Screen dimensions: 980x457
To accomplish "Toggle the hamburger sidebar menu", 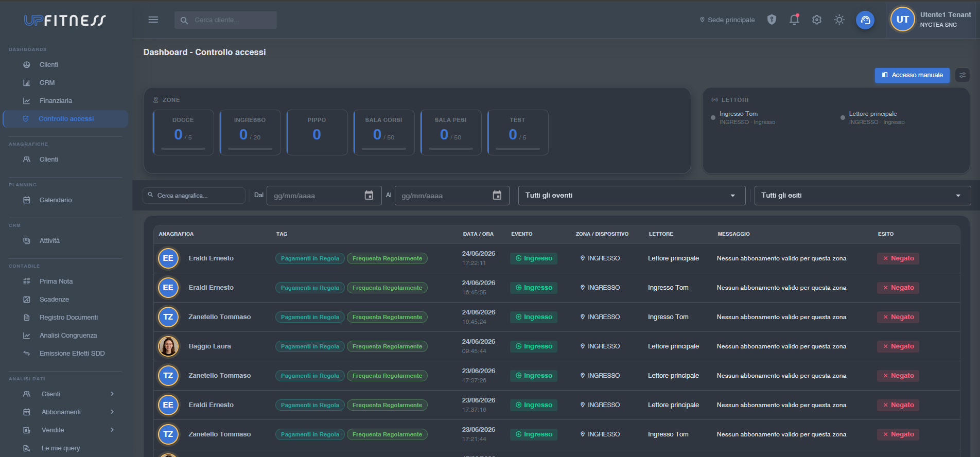I will [153, 20].
